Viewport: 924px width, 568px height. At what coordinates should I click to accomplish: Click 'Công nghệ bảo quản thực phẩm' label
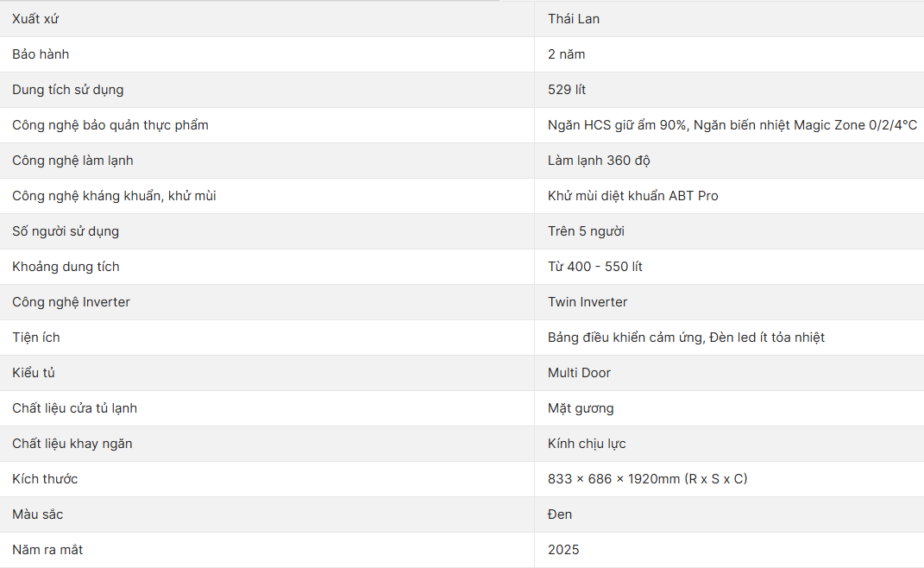110,125
